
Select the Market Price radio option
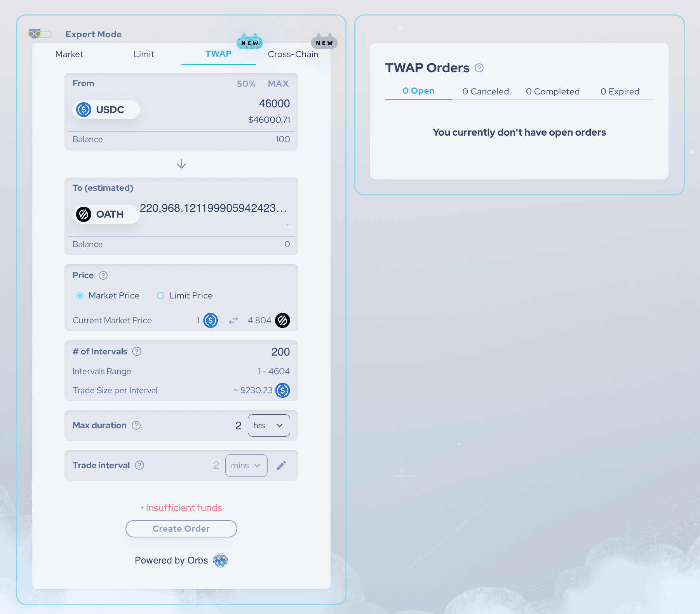(x=108, y=296)
